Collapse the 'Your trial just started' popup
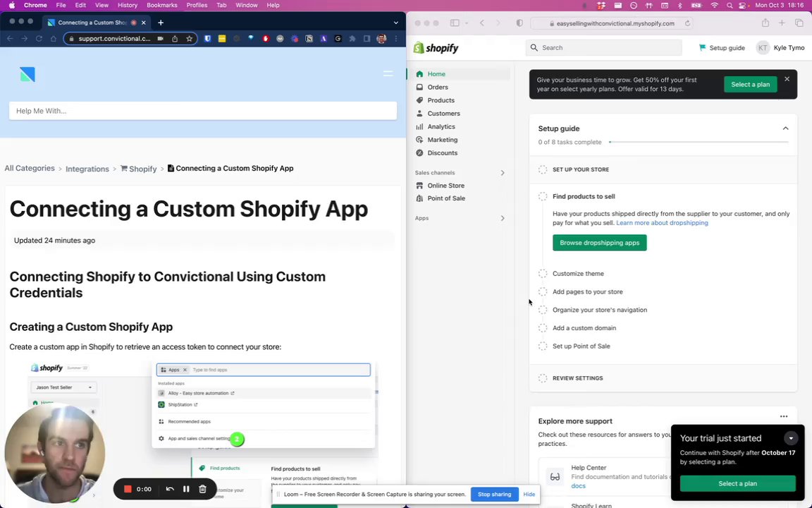This screenshot has width=812, height=508. tap(791, 439)
